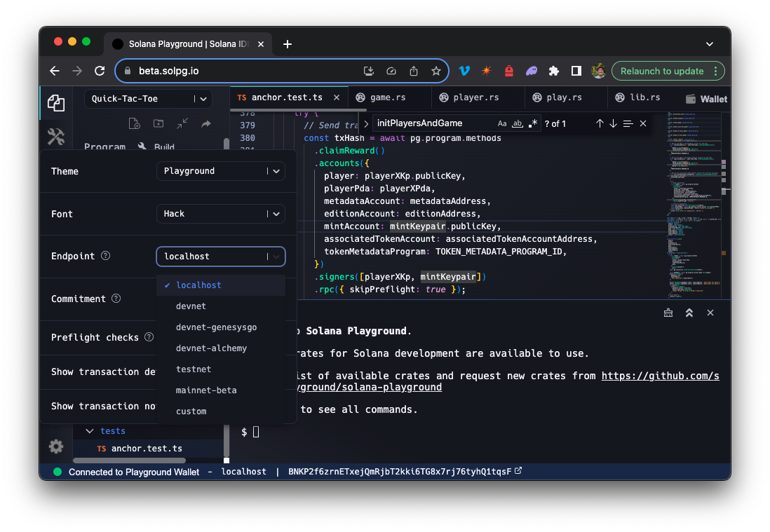
Task: Go back in browser history
Action: pyautogui.click(x=55, y=71)
